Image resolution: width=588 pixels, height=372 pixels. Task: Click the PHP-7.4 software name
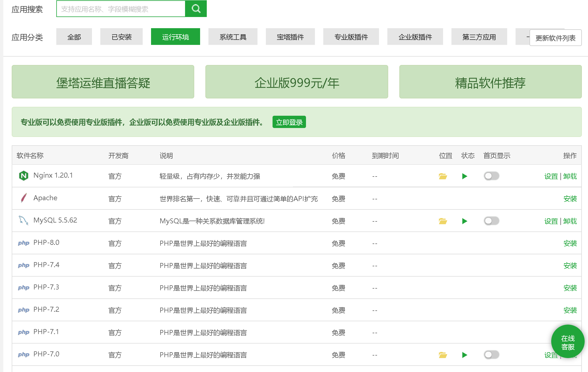pos(46,265)
